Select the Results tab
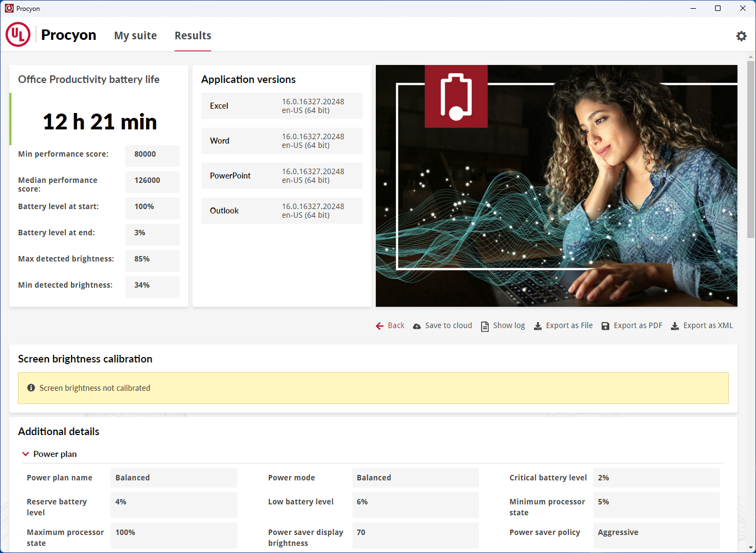This screenshot has height=553, width=756. coord(193,35)
